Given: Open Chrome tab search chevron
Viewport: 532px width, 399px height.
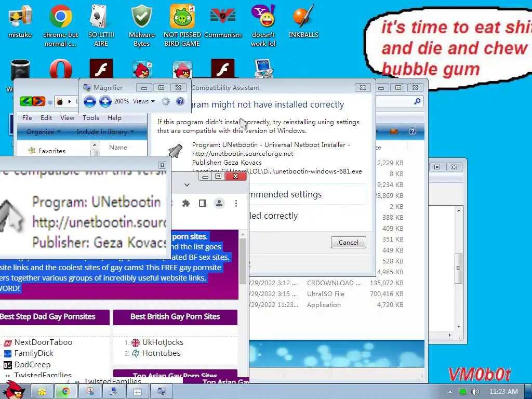Looking at the screenshot, I should pos(187,185).
